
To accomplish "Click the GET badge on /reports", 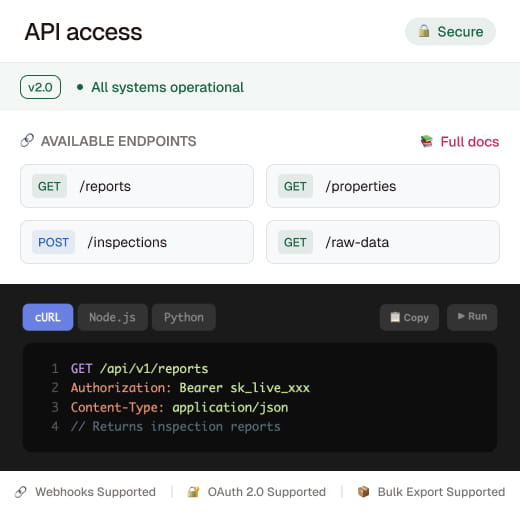I will pos(49,186).
